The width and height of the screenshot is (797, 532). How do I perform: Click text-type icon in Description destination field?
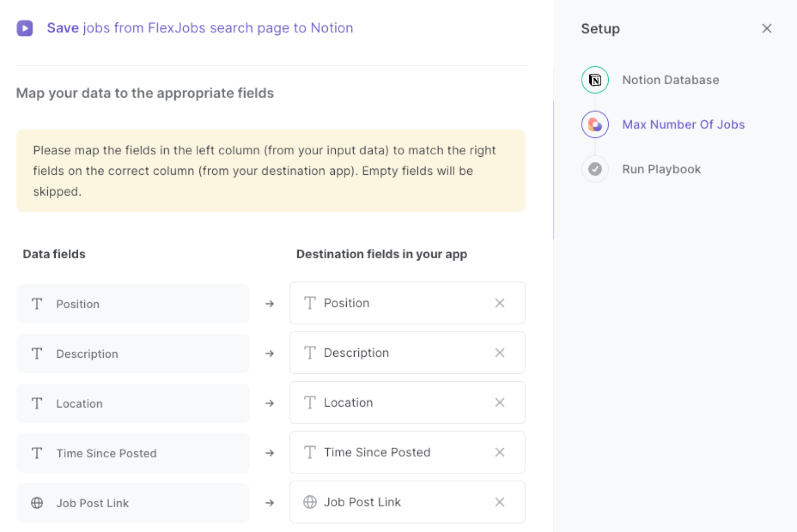(310, 353)
